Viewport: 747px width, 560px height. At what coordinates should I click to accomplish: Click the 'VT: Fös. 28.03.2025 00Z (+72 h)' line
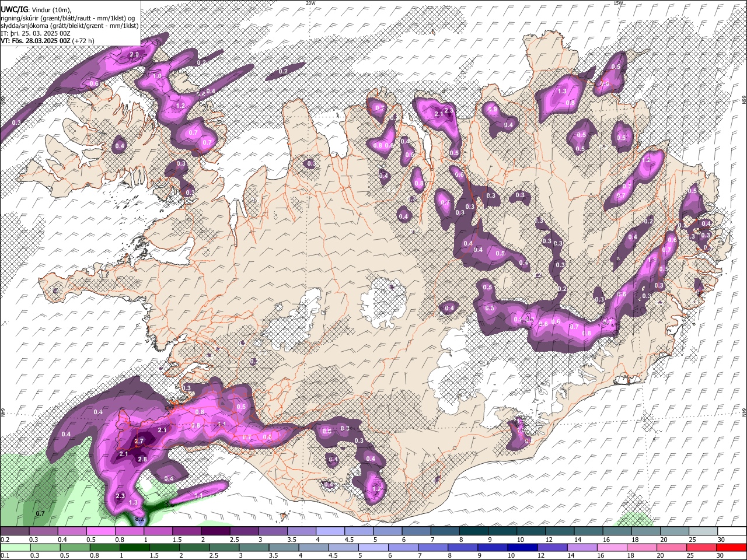click(x=48, y=41)
